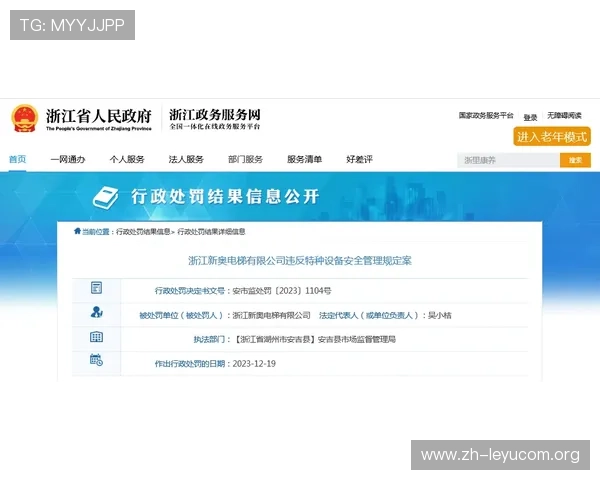Click the 国家政务服务平台 link
The image size is (600, 480).
point(486,115)
